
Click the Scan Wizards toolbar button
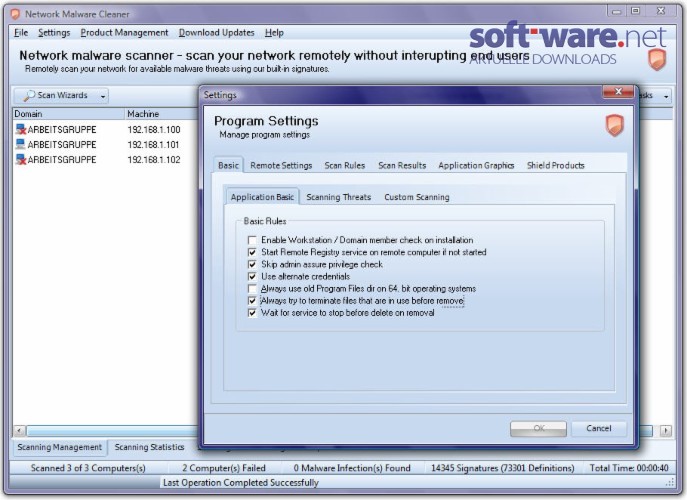click(x=61, y=96)
